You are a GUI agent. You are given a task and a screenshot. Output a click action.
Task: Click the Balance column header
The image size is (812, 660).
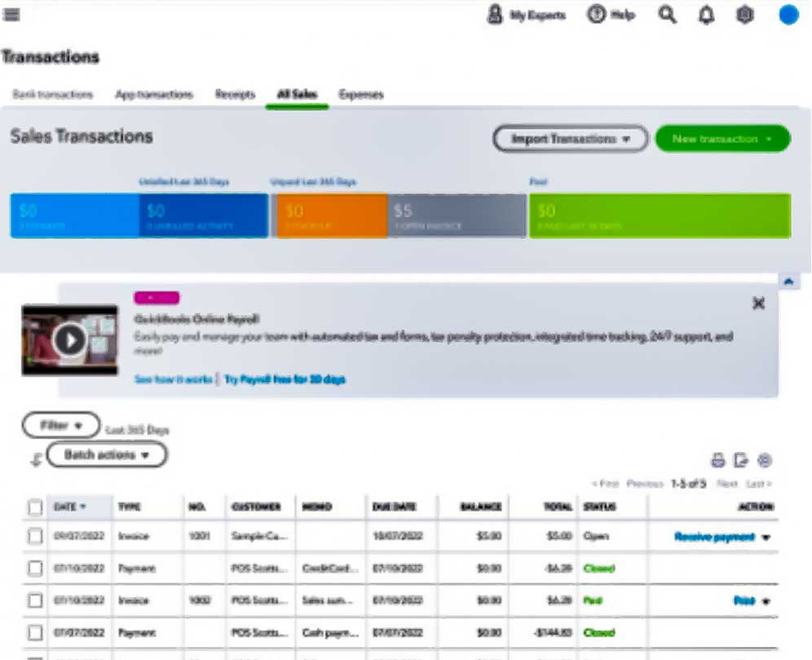click(480, 507)
